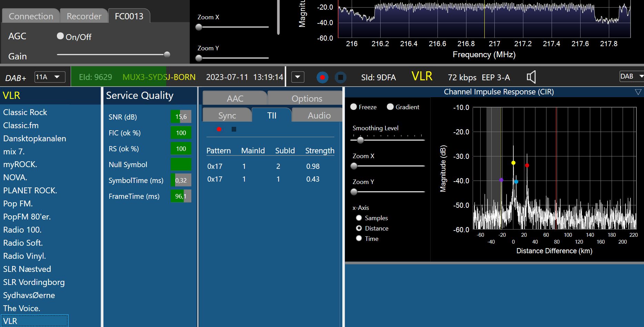Enable the Freeze option

coord(354,107)
